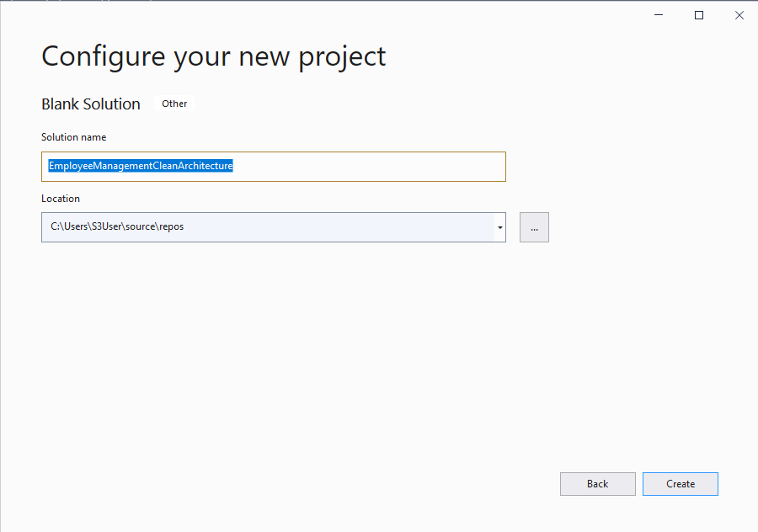Image resolution: width=758 pixels, height=532 pixels.
Task: Click the Configure your new project title
Action: pyautogui.click(x=213, y=56)
